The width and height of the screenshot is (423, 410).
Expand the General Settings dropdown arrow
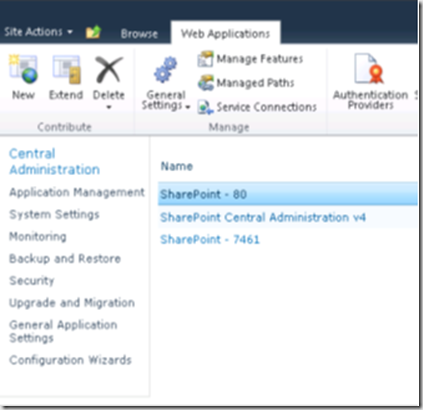tap(188, 107)
